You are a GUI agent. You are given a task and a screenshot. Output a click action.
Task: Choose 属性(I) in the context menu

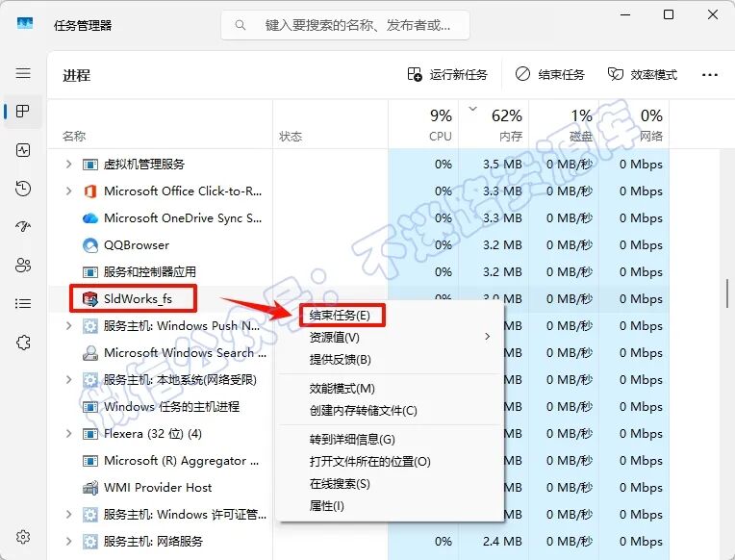(391, 505)
